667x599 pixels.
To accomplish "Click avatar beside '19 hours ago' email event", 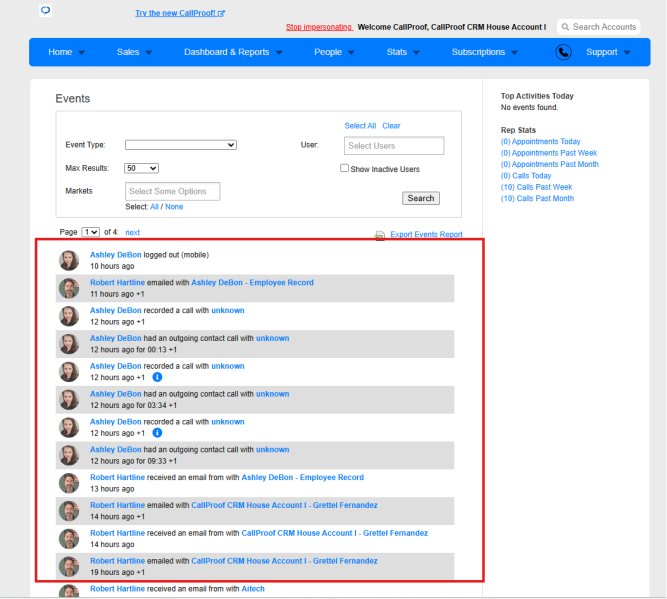I will 69,567.
